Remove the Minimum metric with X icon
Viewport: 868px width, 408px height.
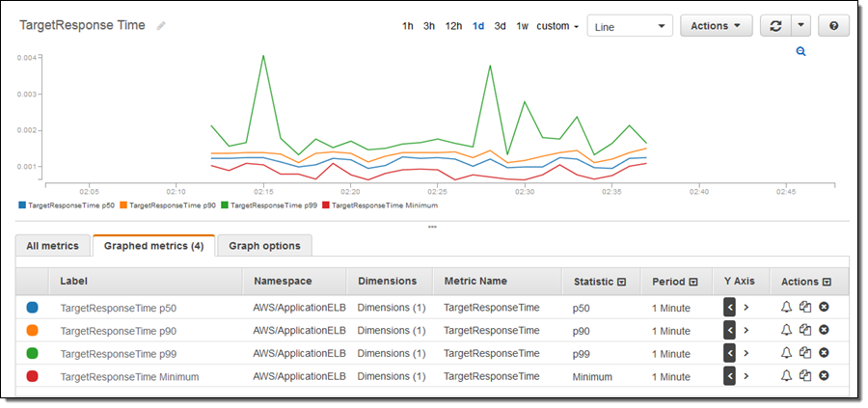[824, 376]
